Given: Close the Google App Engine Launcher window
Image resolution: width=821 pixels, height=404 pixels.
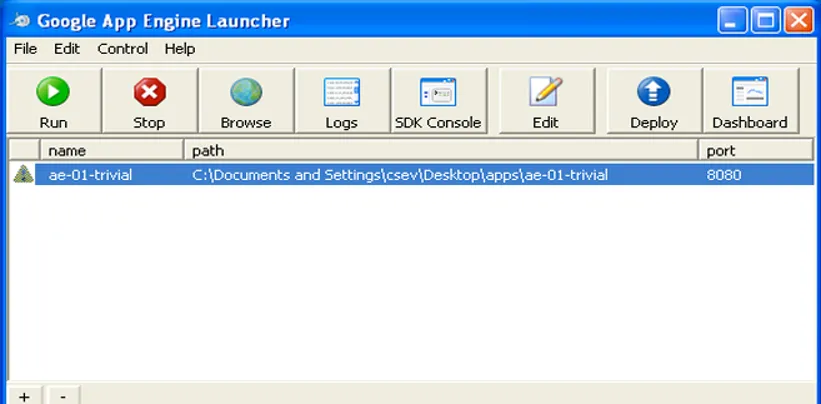Looking at the screenshot, I should click(798, 21).
